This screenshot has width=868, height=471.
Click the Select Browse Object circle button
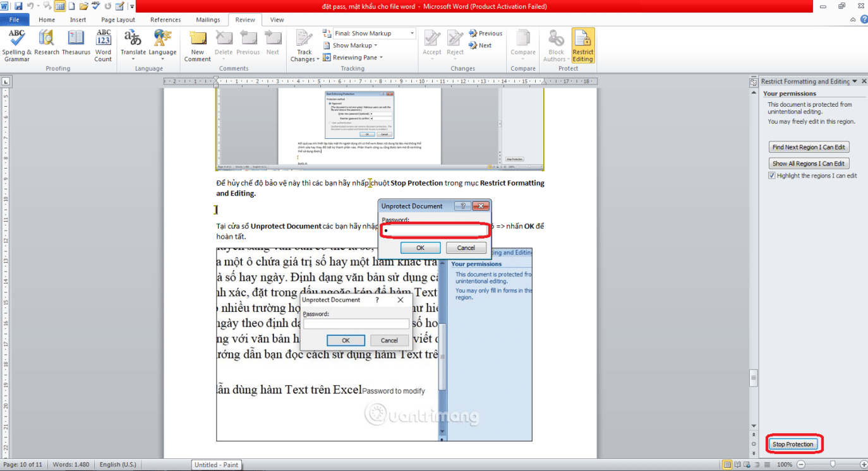click(753, 444)
